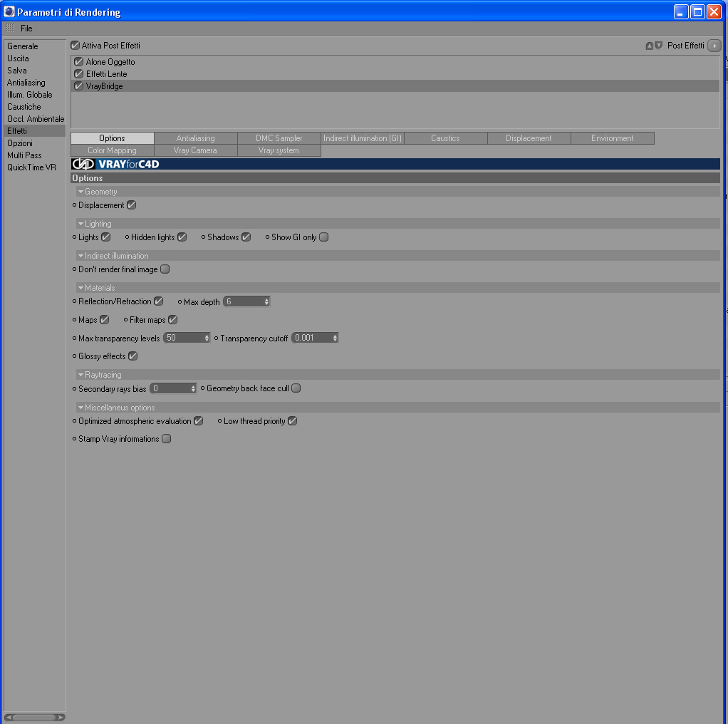Select Uscita in the sidebar
728x724 pixels.
[x=34, y=58]
